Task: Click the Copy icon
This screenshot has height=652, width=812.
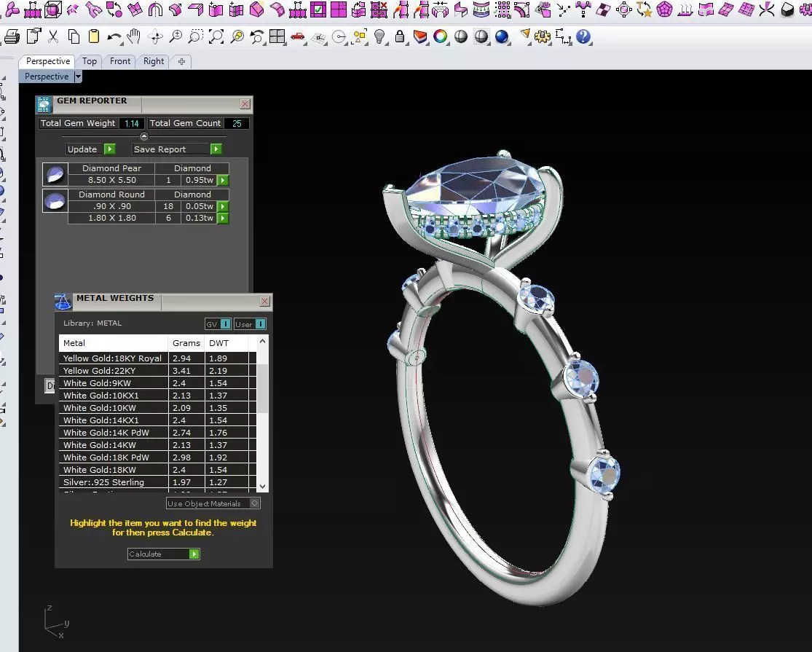Action: 74,36
